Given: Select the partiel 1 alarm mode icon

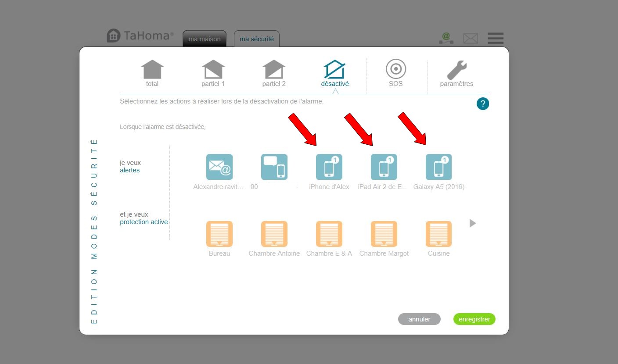Looking at the screenshot, I should (x=213, y=69).
